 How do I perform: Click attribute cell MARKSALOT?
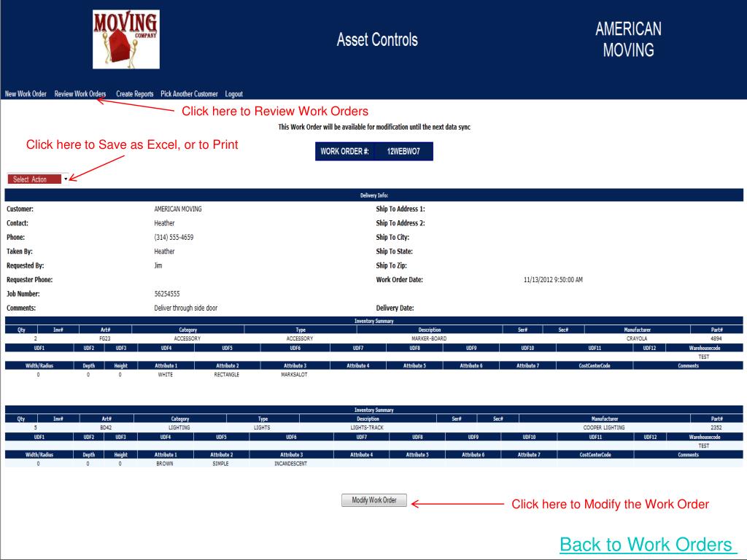[295, 375]
